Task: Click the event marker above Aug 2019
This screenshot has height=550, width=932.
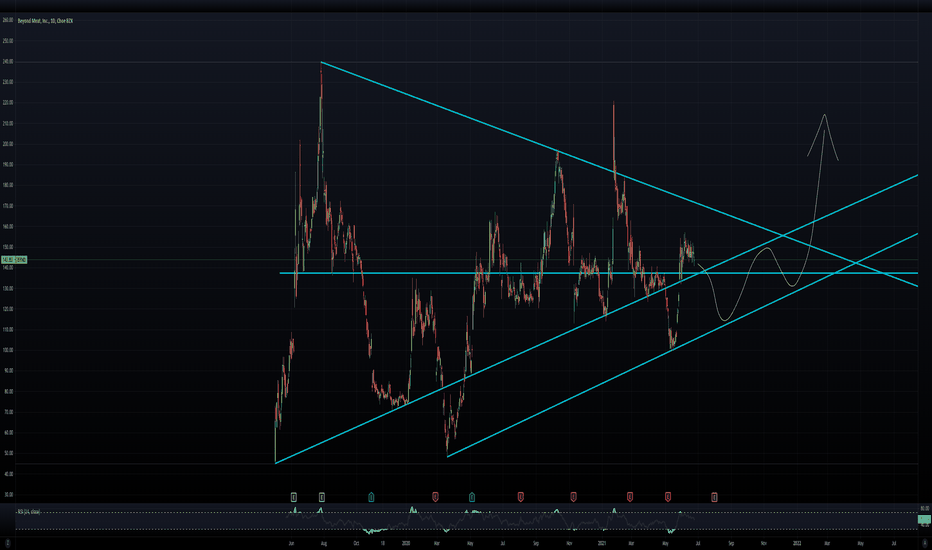Action: click(x=322, y=497)
